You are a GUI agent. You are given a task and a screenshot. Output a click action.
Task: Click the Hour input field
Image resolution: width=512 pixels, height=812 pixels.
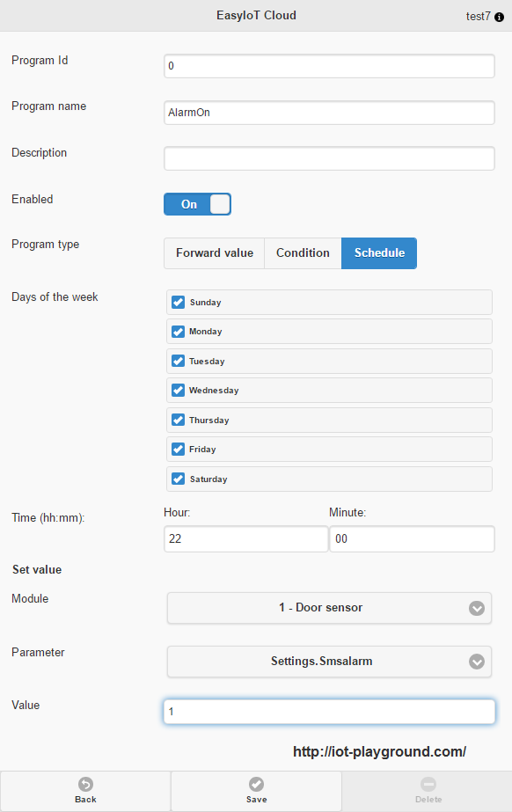coord(246,538)
